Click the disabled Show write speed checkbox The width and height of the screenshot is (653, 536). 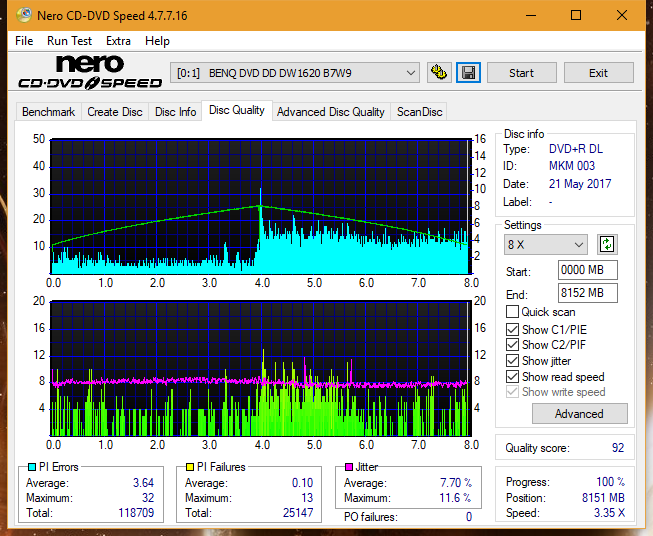pos(512,392)
